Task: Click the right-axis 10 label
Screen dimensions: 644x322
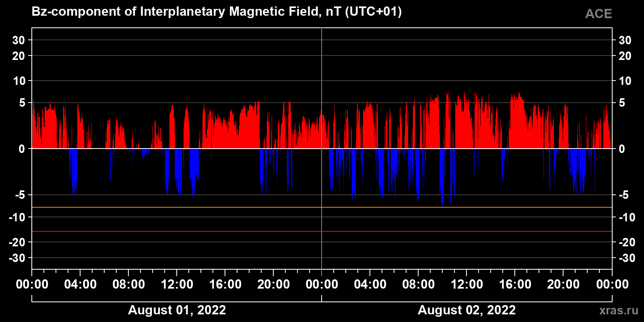Action: 625,81
